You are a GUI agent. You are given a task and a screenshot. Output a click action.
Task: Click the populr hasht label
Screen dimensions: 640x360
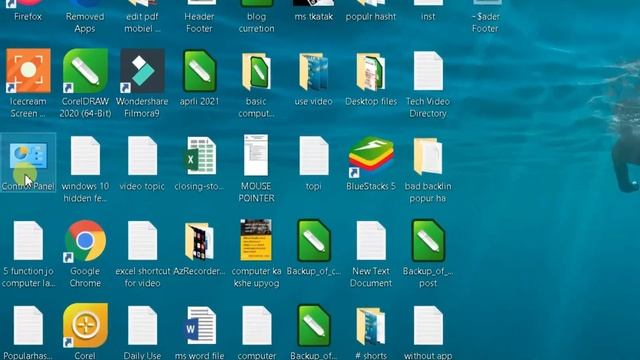point(371,17)
